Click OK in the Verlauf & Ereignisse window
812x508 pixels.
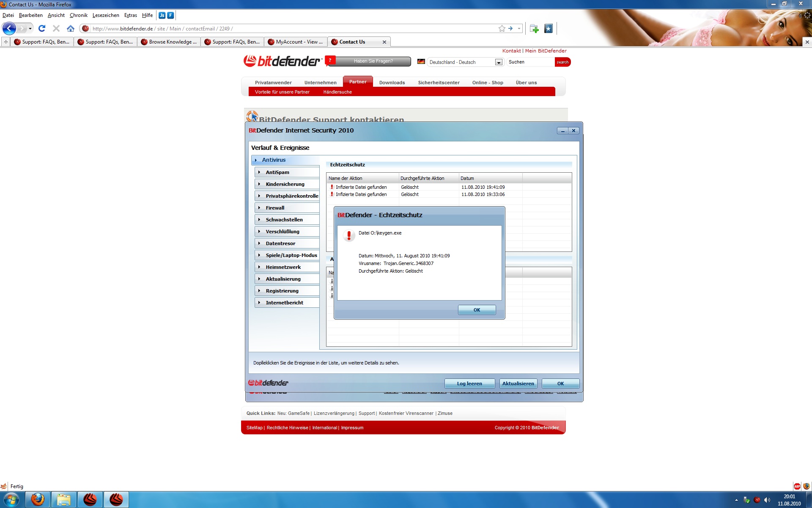pyautogui.click(x=560, y=384)
